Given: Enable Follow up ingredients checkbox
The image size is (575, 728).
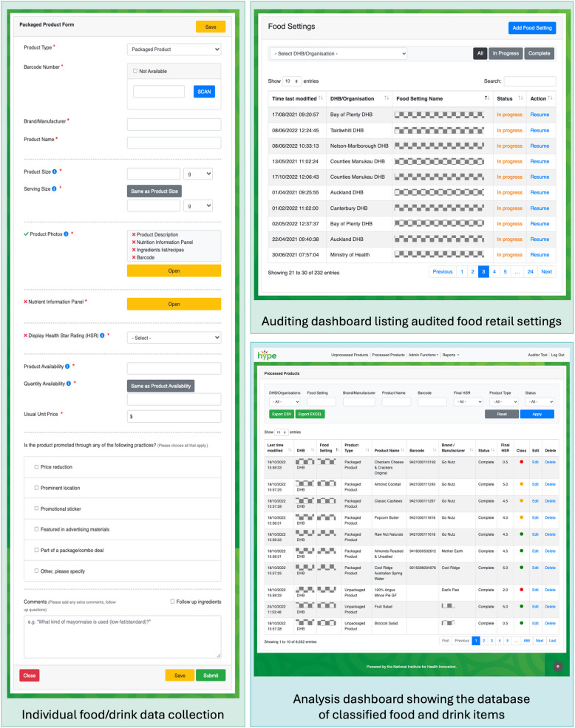Looking at the screenshot, I should (x=172, y=602).
